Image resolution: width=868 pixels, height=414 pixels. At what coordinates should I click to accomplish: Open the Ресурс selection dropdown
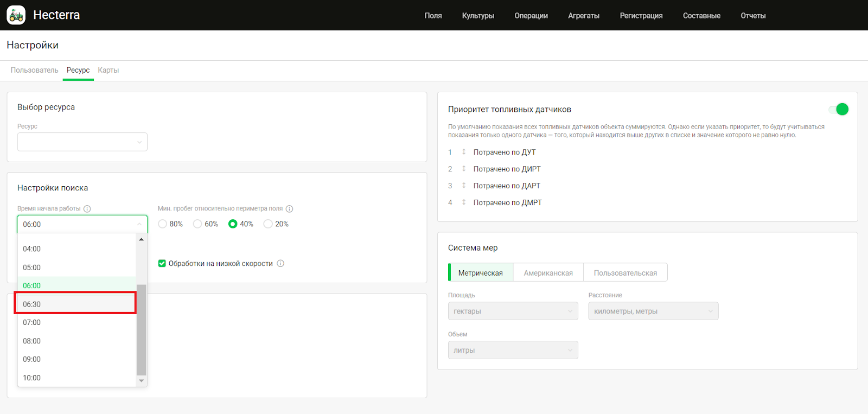click(82, 142)
